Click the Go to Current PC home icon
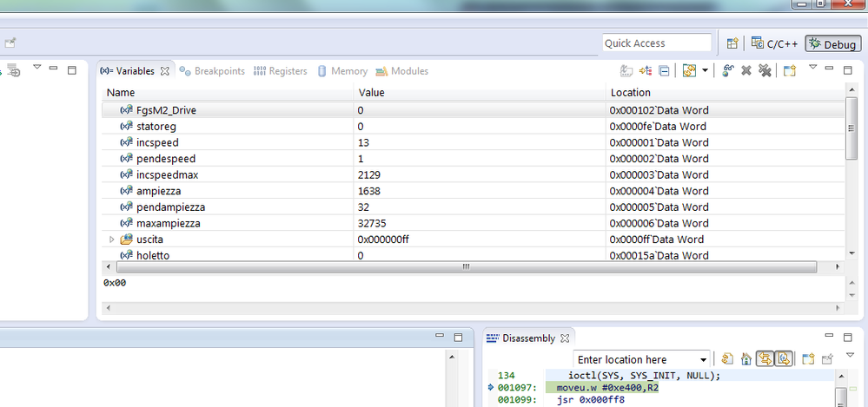The height and width of the screenshot is (407, 868). tap(746, 359)
